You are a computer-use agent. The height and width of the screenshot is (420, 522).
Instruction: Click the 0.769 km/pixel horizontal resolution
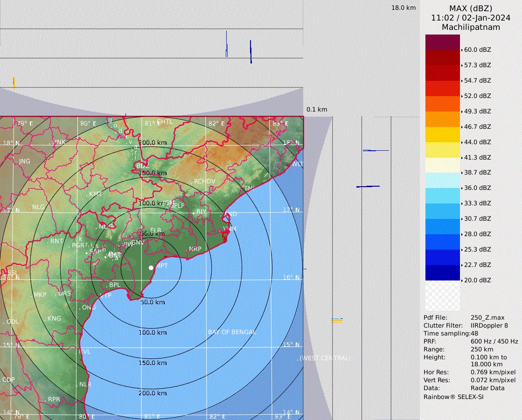(493, 372)
